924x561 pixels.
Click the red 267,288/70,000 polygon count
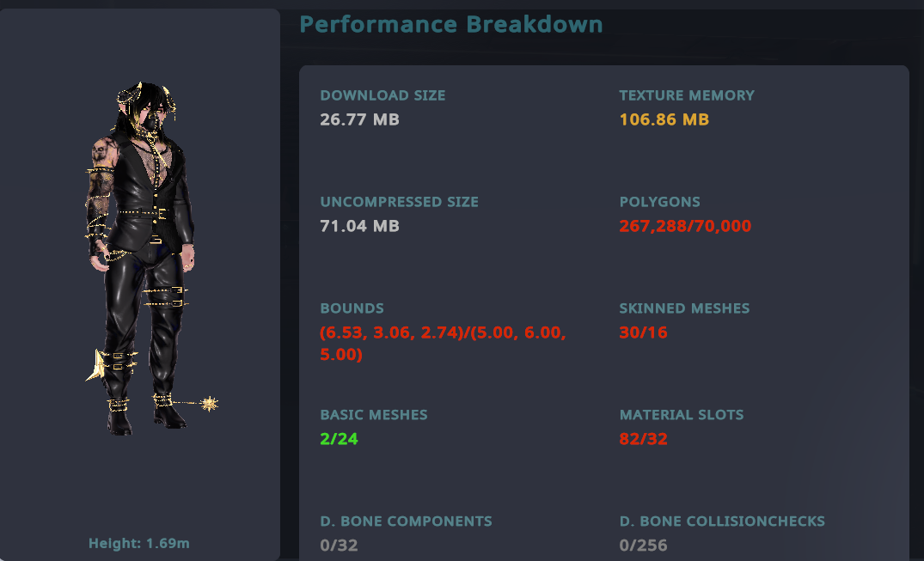[685, 226]
